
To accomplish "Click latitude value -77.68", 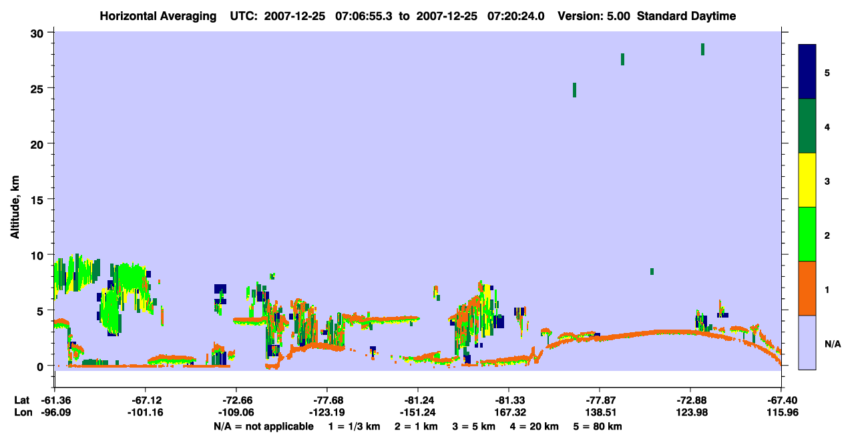I will pyautogui.click(x=327, y=400).
